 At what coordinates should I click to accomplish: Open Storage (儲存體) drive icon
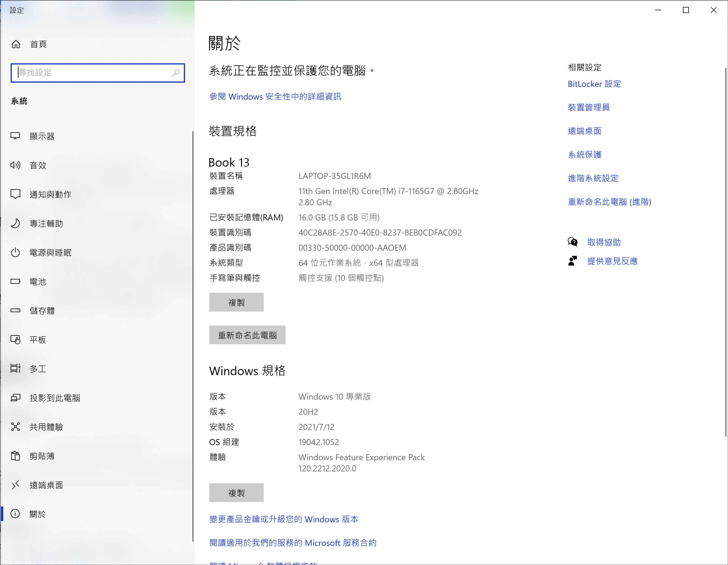(15, 311)
